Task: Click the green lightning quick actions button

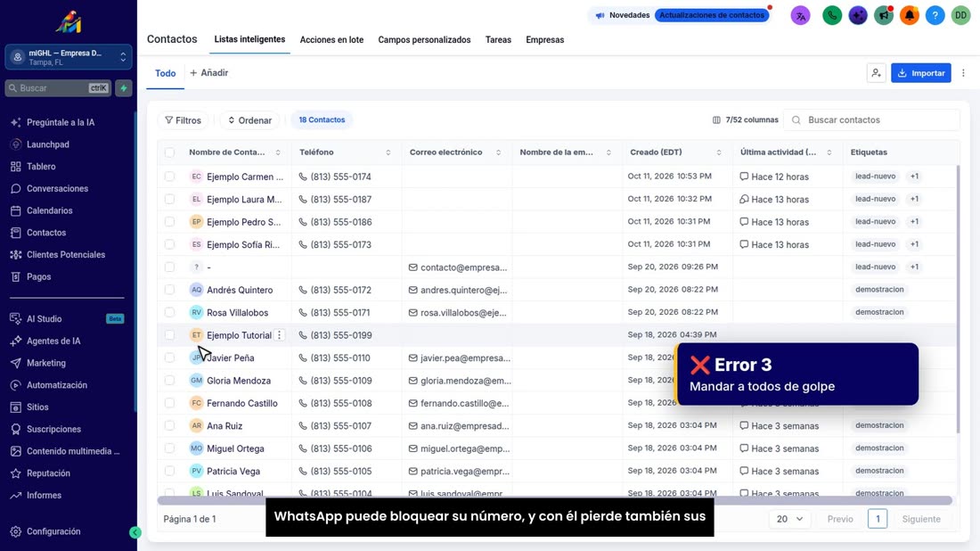Action: [x=124, y=88]
